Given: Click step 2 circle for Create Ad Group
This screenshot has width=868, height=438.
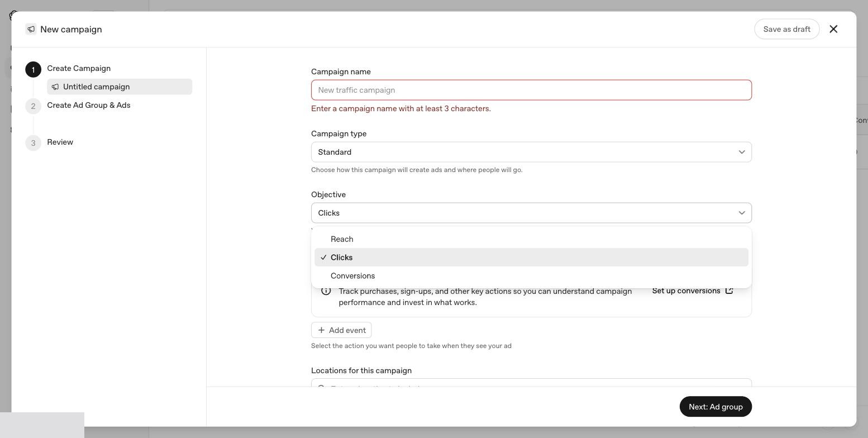Looking at the screenshot, I should (33, 106).
